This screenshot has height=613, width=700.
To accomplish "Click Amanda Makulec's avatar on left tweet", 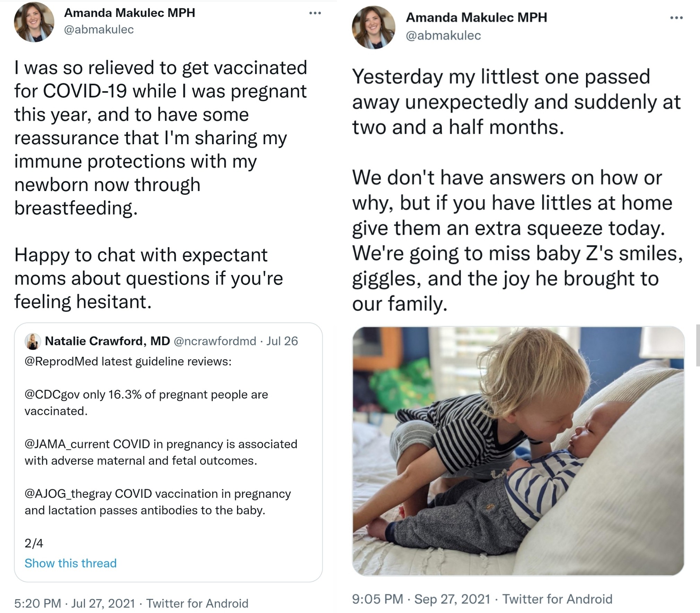I will [34, 22].
